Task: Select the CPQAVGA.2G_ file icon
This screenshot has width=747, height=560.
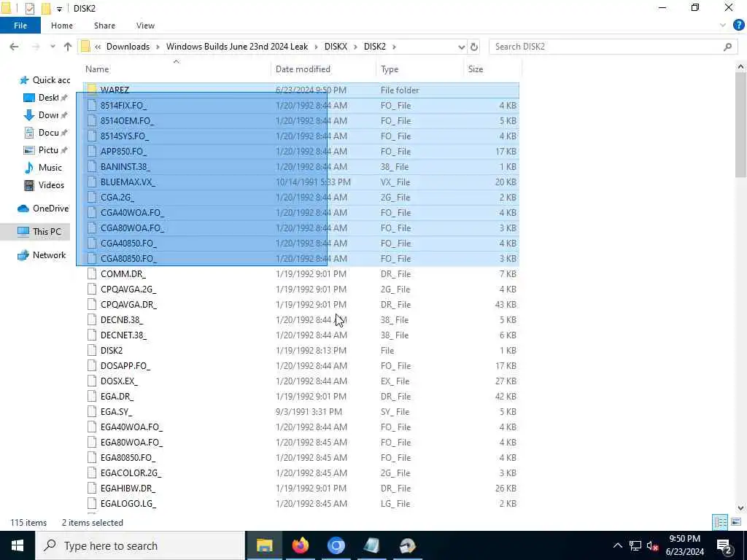Action: pos(92,289)
